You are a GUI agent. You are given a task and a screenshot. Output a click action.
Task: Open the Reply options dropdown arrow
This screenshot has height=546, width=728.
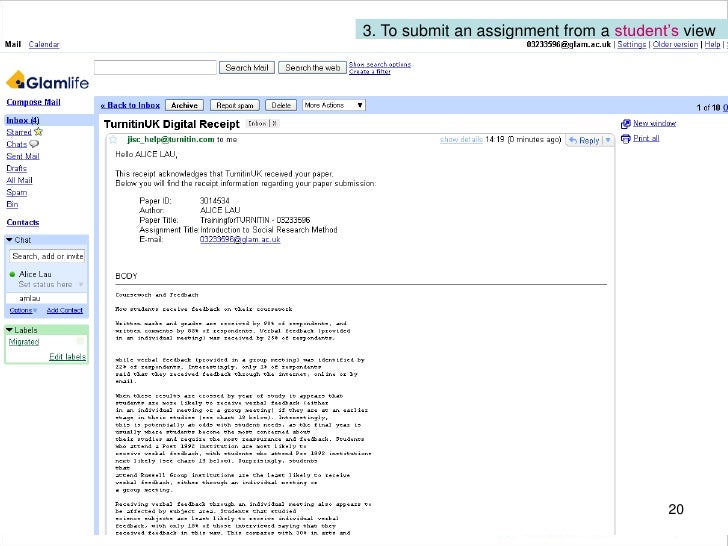pos(608,140)
